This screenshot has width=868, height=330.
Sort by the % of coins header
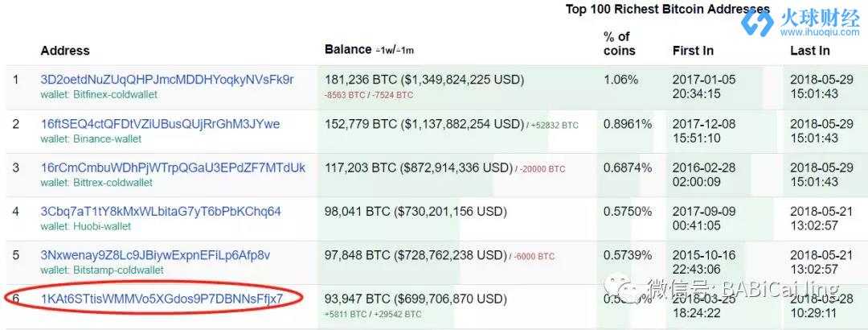[619, 43]
